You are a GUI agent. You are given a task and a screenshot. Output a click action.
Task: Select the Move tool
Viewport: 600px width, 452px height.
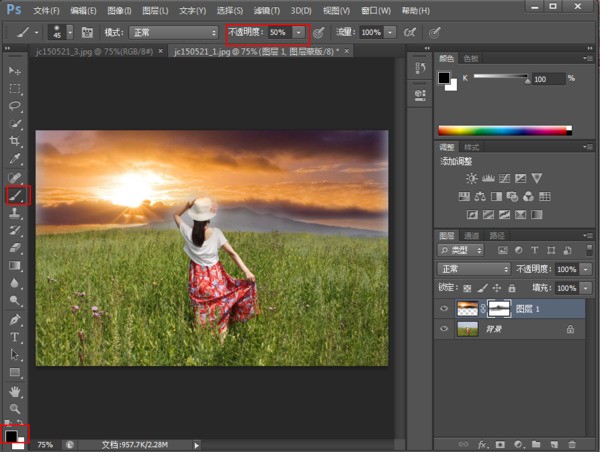pyautogui.click(x=15, y=72)
